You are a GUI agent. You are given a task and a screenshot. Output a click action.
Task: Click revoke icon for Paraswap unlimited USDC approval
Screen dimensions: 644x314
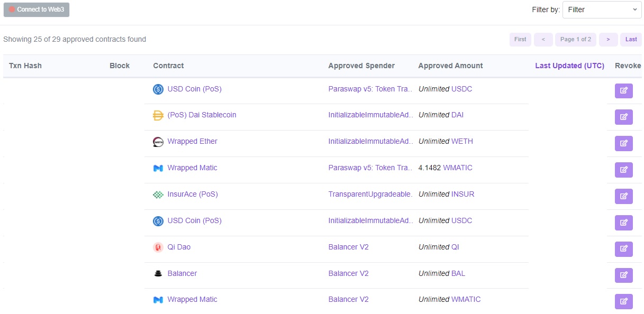623,91
